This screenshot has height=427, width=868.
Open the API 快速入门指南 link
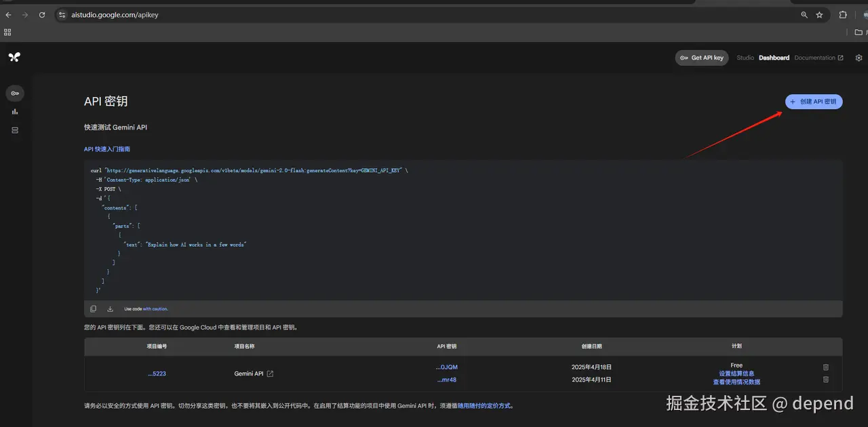tap(107, 149)
